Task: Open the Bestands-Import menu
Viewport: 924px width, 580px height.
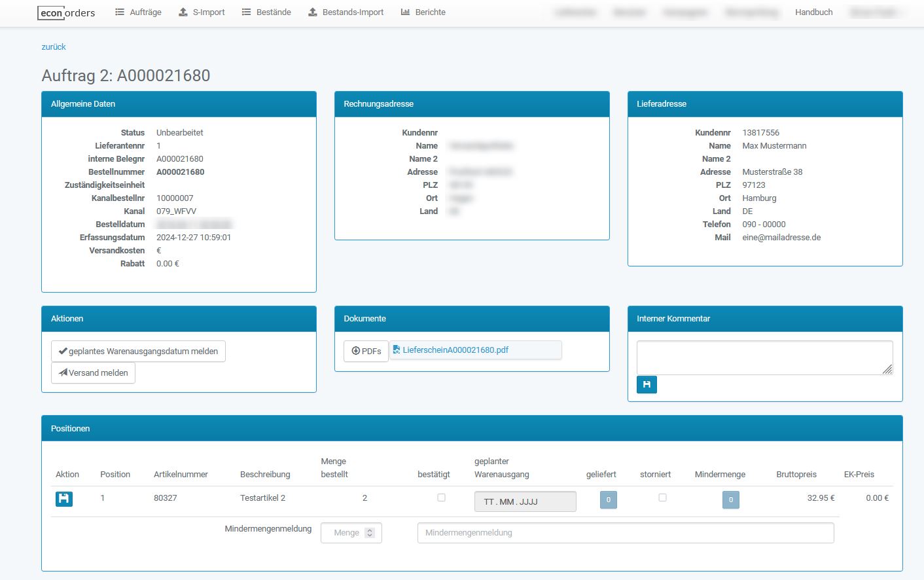Action: coord(346,12)
